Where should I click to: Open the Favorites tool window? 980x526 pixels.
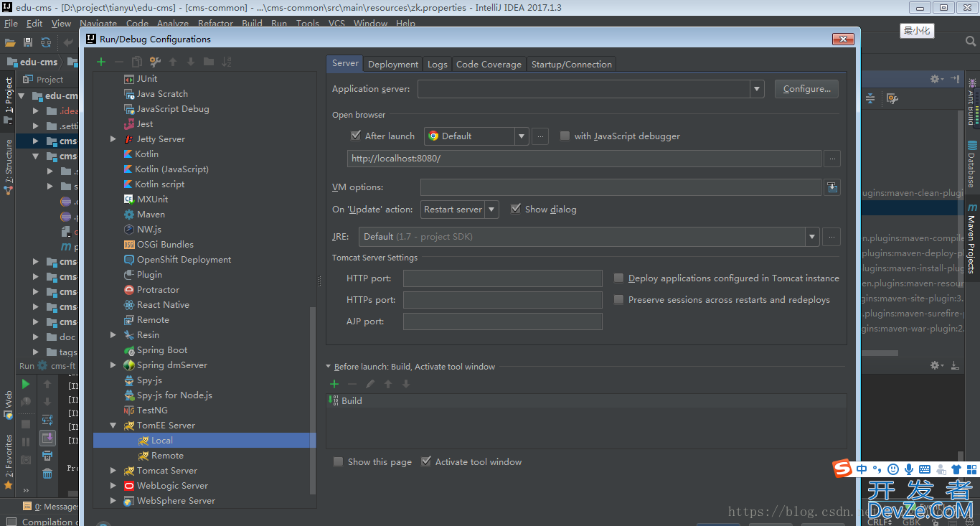pyautogui.click(x=9, y=463)
